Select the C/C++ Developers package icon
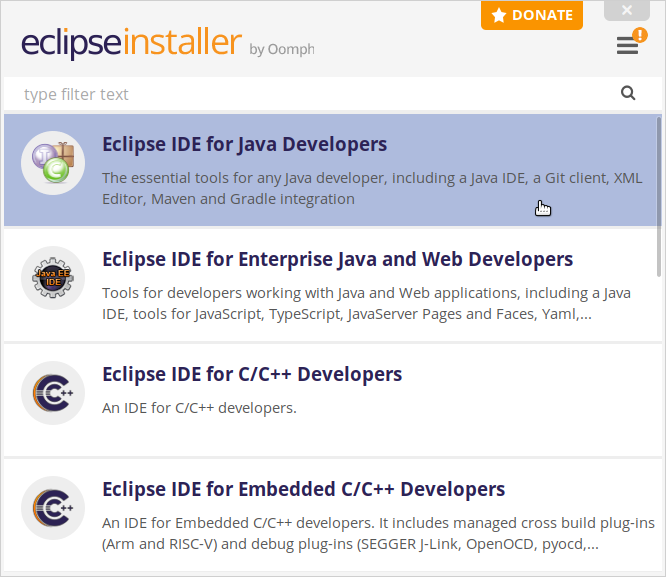This screenshot has height=577, width=666. (x=52, y=393)
